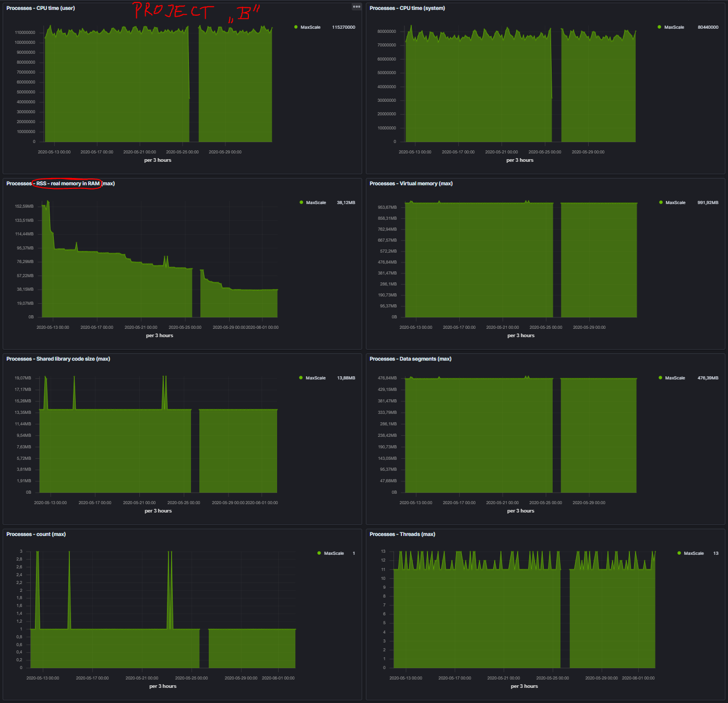Open the 'Processes - Shared library code size' title dropdown
728x703 pixels.
[58, 359]
